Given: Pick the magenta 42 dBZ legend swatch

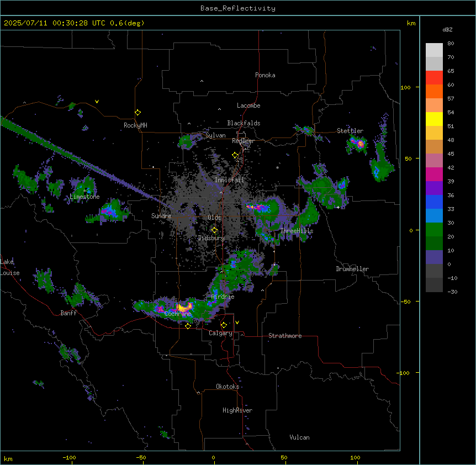Looking at the screenshot, I should tap(434, 174).
